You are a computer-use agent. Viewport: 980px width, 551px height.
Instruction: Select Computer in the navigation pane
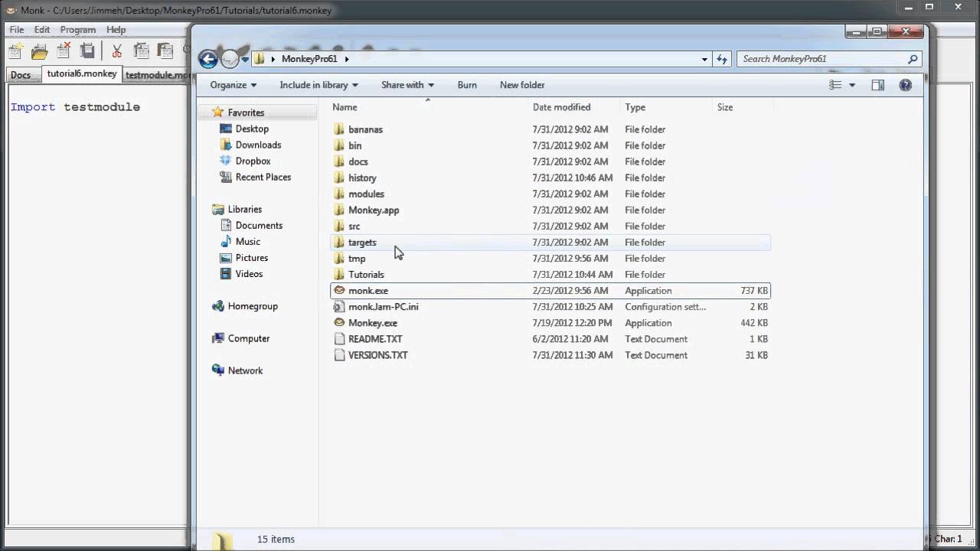tap(249, 337)
